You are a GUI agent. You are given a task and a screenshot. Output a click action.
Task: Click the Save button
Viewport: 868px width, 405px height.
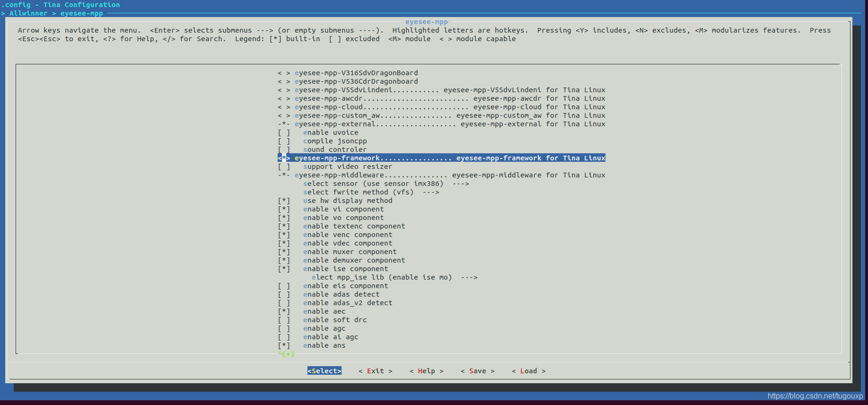tap(478, 371)
